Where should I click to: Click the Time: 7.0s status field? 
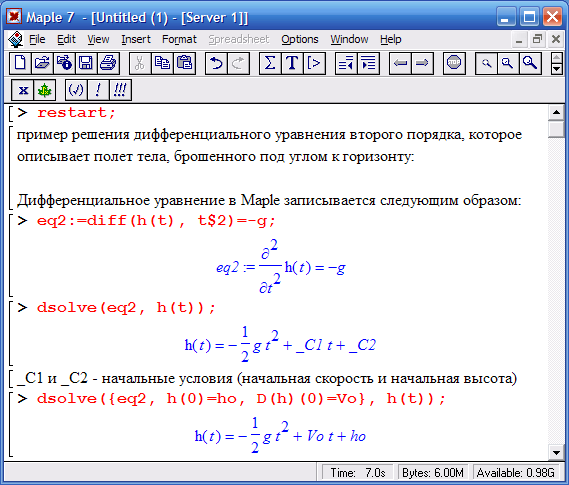pos(357,473)
